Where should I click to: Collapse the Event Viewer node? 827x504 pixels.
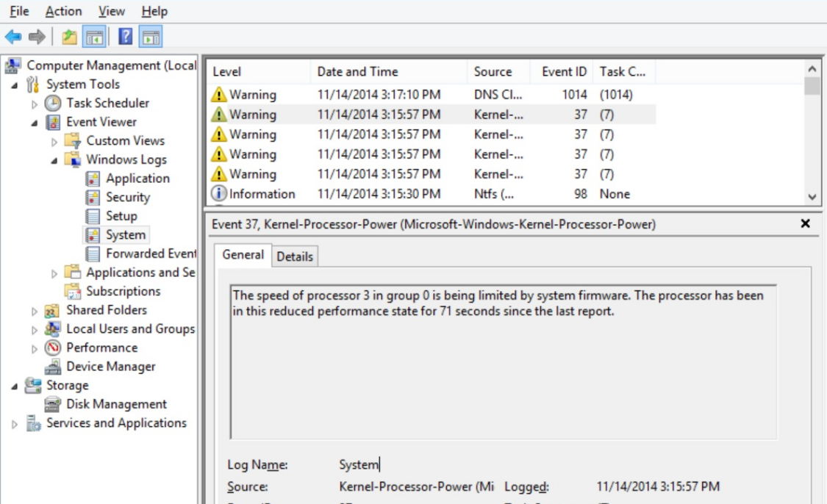click(x=35, y=123)
